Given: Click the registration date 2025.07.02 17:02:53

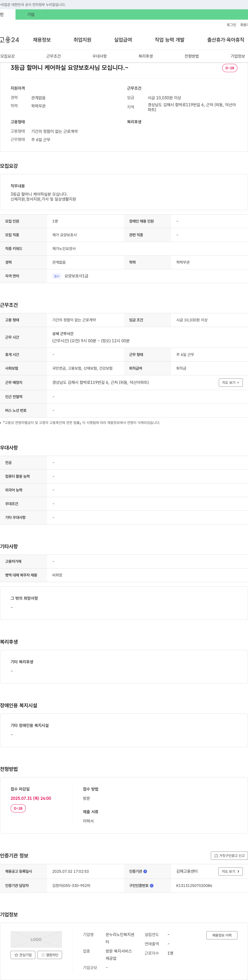Looking at the screenshot, I should (70, 871).
